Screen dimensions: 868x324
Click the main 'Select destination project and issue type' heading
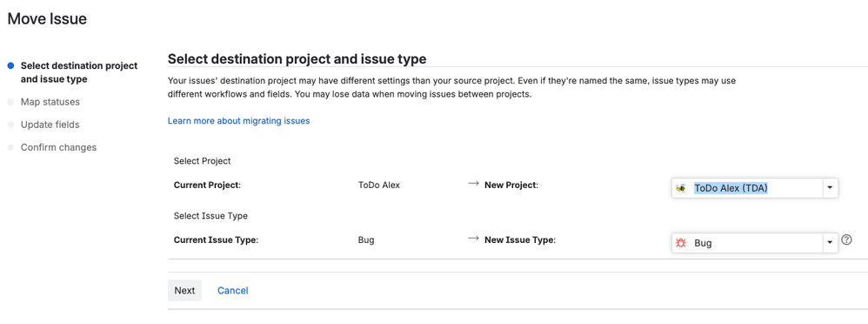click(297, 59)
